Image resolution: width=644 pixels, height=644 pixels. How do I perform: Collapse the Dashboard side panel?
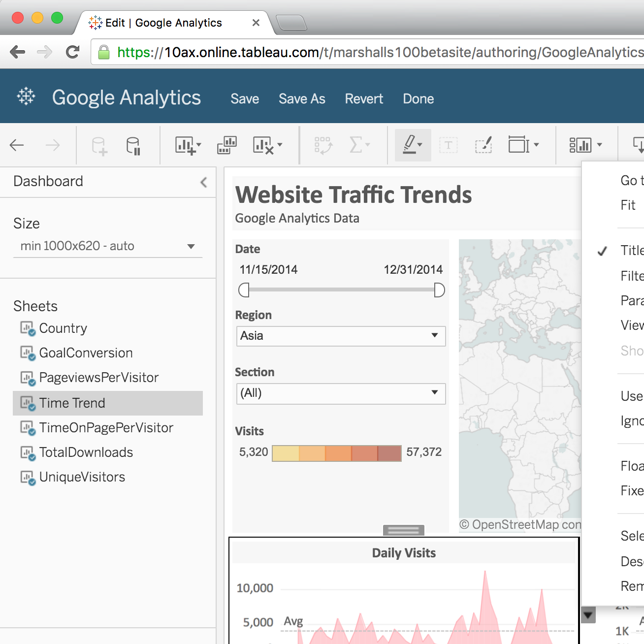click(204, 183)
